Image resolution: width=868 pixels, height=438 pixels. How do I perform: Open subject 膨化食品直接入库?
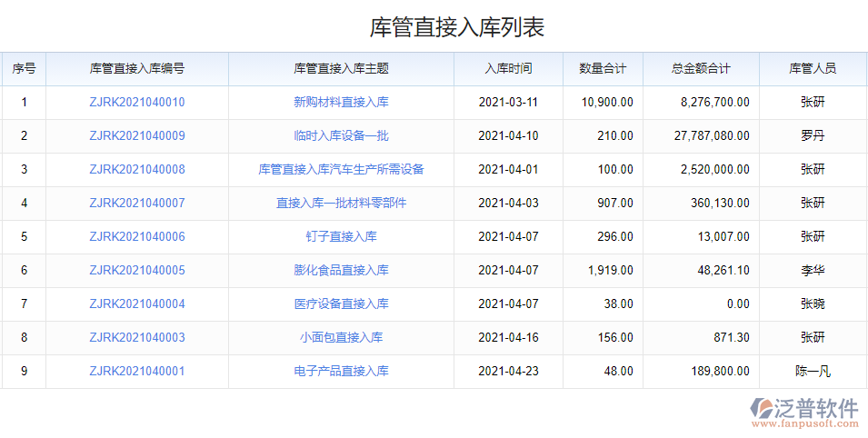click(x=341, y=270)
